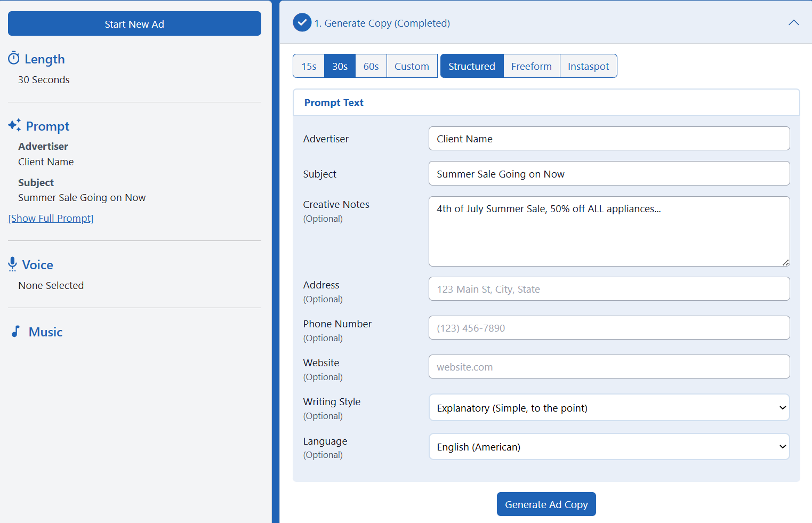The height and width of the screenshot is (523, 812).
Task: Click the music note icon
Action: [x=16, y=332]
